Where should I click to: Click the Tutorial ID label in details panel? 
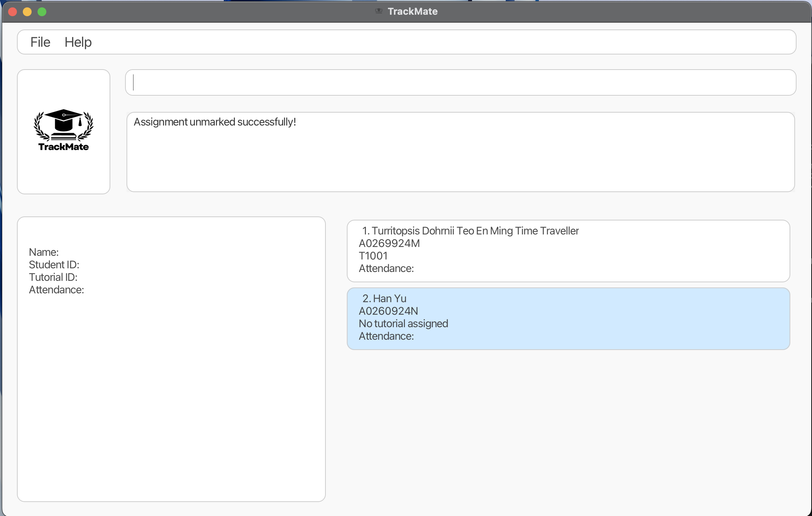pyautogui.click(x=53, y=277)
